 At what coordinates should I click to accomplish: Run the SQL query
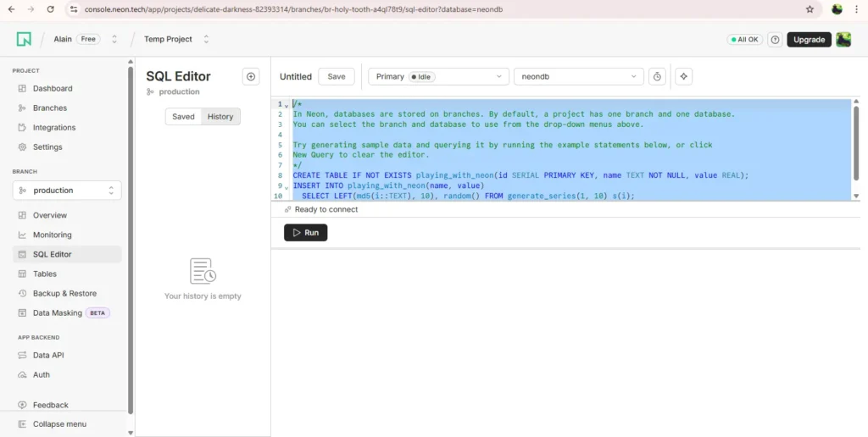(x=305, y=232)
